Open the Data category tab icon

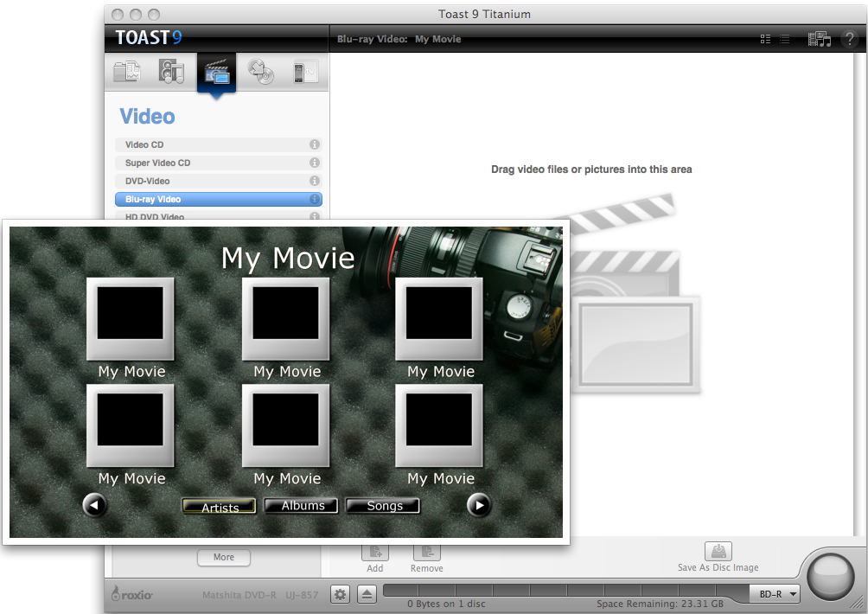point(127,72)
